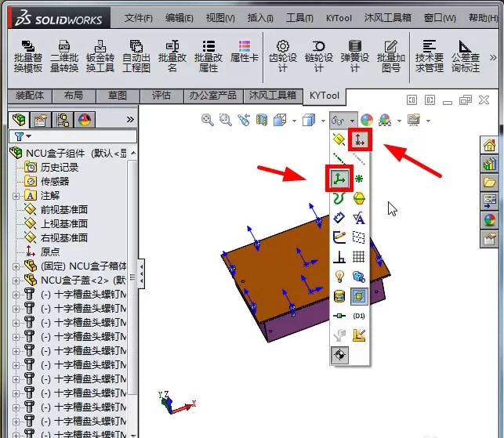Switch to the DisplayManager tab icon

pos(85,120)
